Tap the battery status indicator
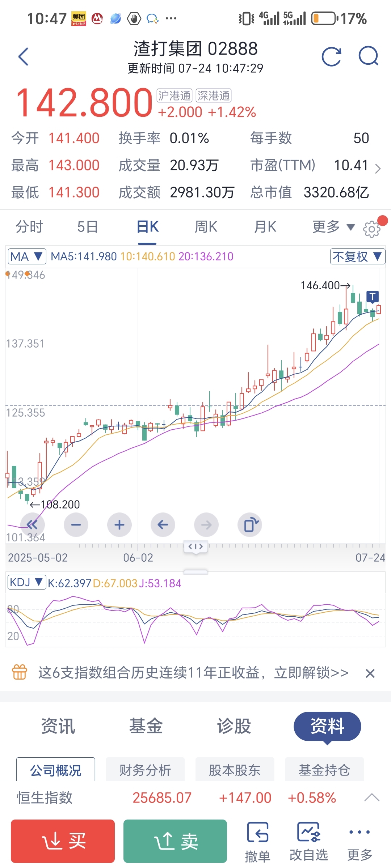The width and height of the screenshot is (391, 868). (x=324, y=18)
